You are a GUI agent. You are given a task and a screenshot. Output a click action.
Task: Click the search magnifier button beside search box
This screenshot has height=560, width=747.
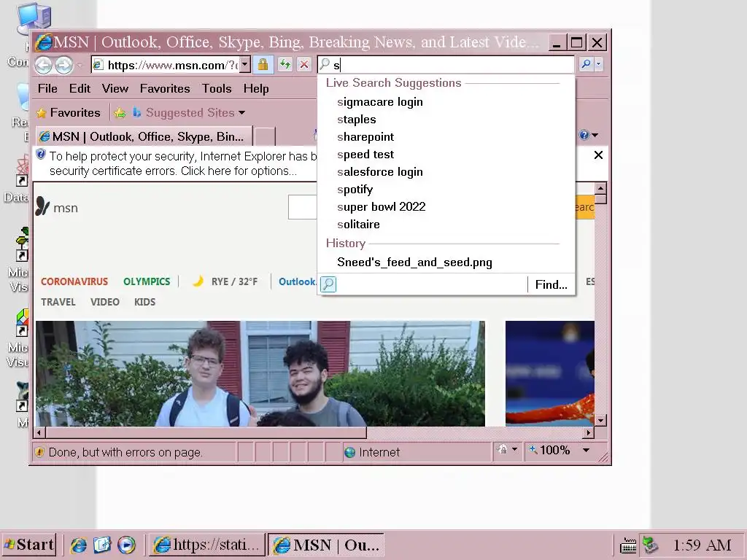coord(586,64)
